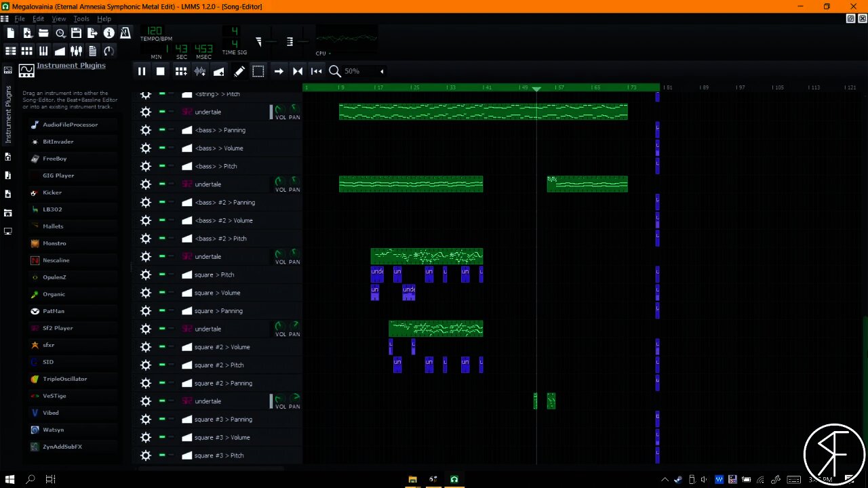Open gear menu for square #2 > Pitch
This screenshot has height=488, width=868.
click(145, 365)
